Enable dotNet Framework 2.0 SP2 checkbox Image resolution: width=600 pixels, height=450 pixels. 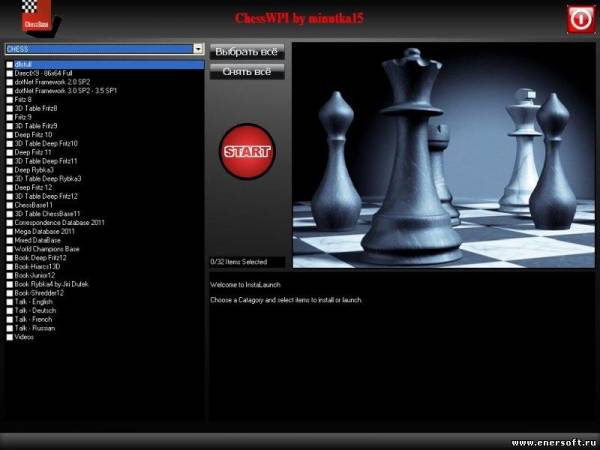[10, 82]
